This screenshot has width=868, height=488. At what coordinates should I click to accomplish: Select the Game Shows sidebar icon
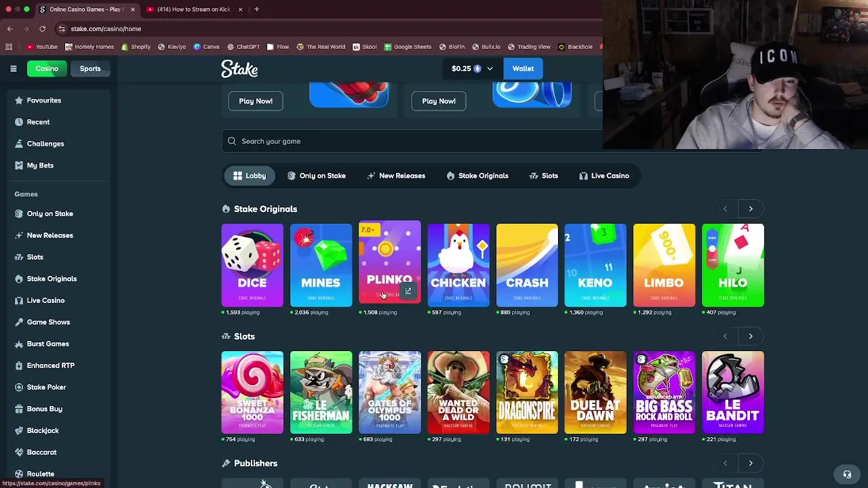point(19,322)
